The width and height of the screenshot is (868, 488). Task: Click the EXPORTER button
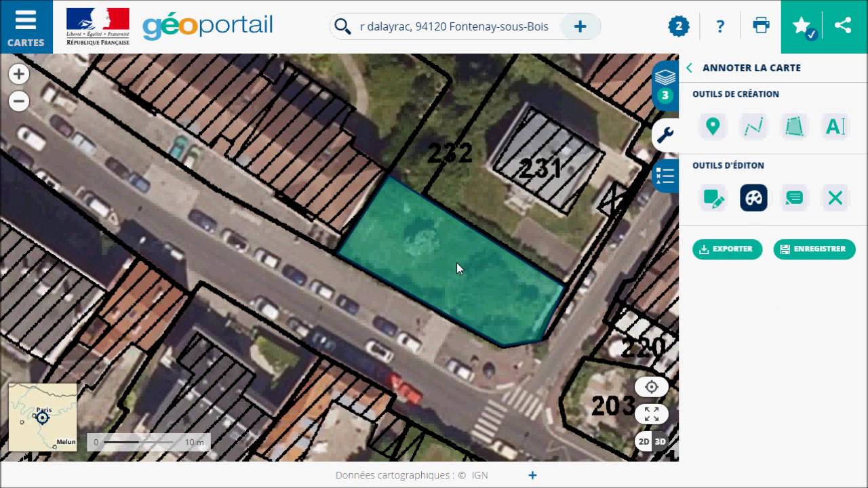pos(727,249)
